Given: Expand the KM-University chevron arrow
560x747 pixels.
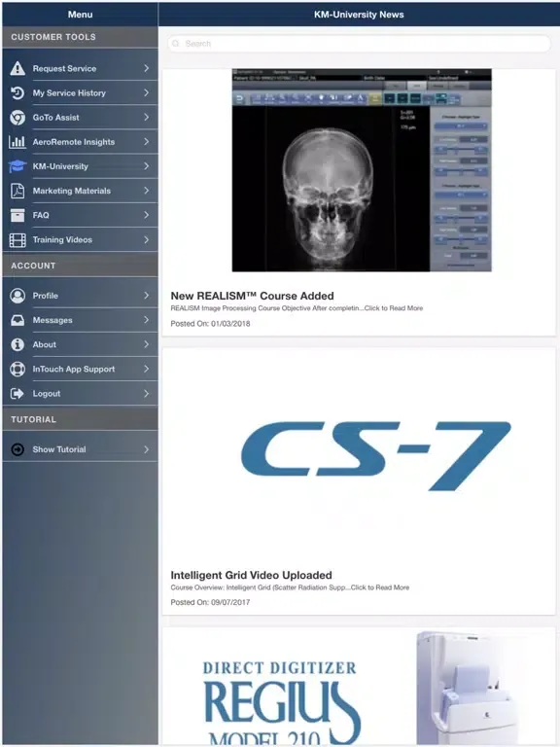Looking at the screenshot, I should (x=146, y=166).
